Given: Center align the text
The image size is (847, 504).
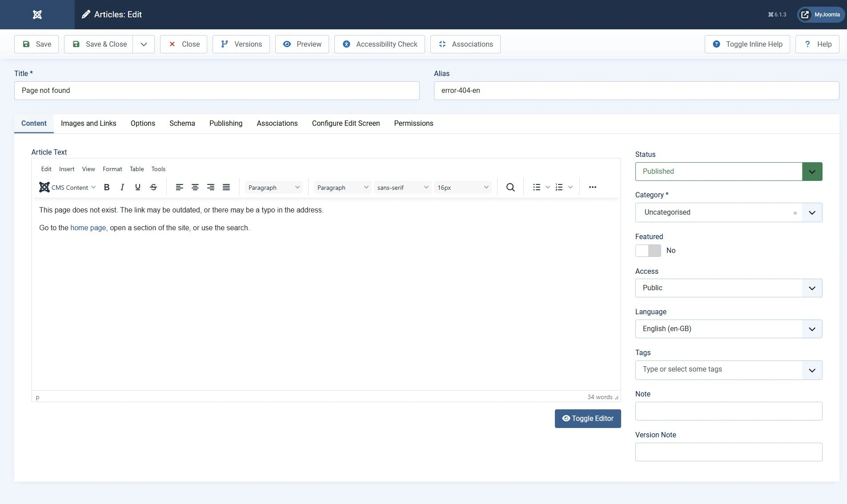Looking at the screenshot, I should [x=195, y=188].
